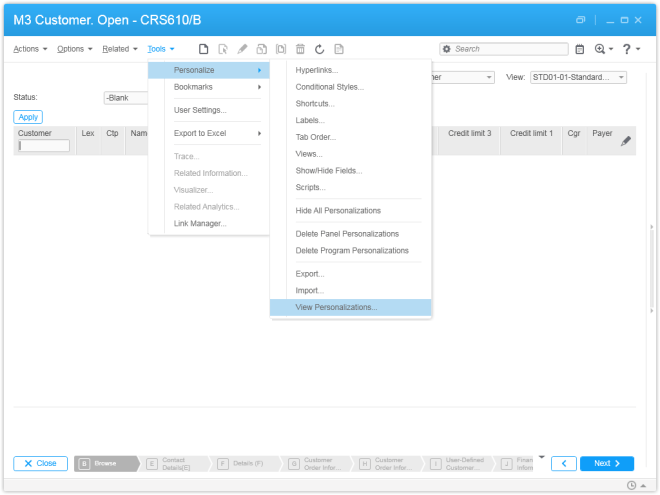This screenshot has width=660, height=495.
Task: Open the question mark help icon
Action: point(627,49)
